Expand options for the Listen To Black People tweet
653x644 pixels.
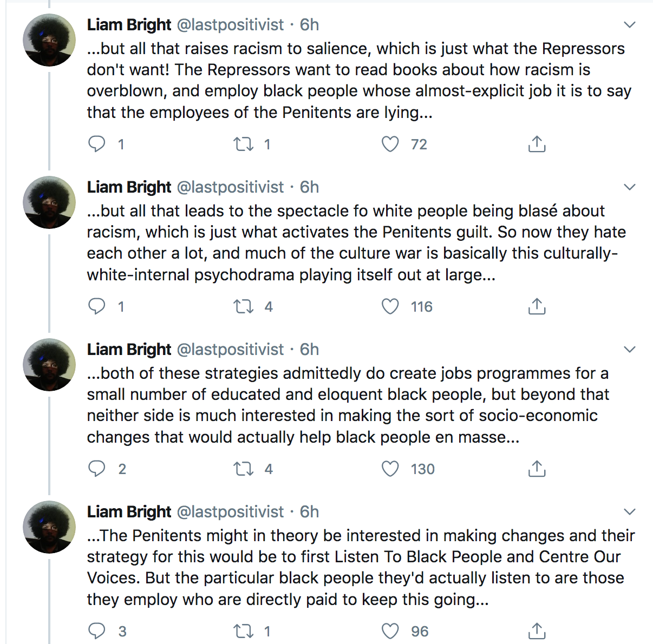coord(629,512)
